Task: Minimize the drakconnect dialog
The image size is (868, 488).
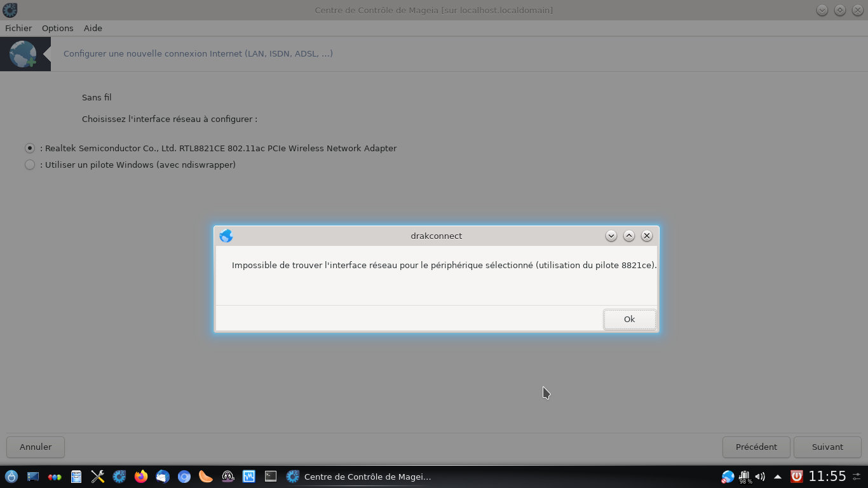Action: pos(611,236)
